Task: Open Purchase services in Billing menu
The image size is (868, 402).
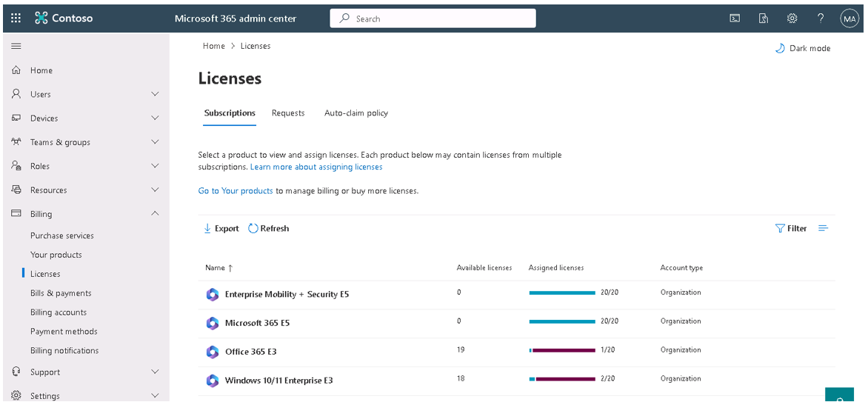Action: [x=62, y=235]
